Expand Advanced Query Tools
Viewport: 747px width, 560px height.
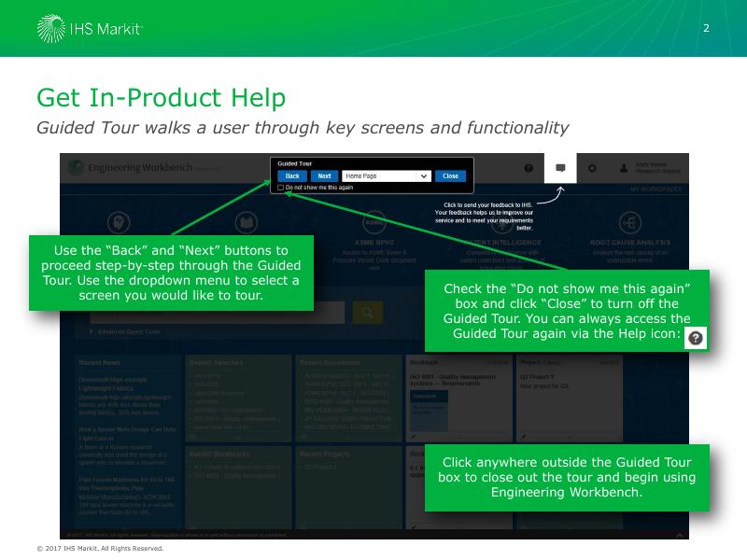coord(125,331)
